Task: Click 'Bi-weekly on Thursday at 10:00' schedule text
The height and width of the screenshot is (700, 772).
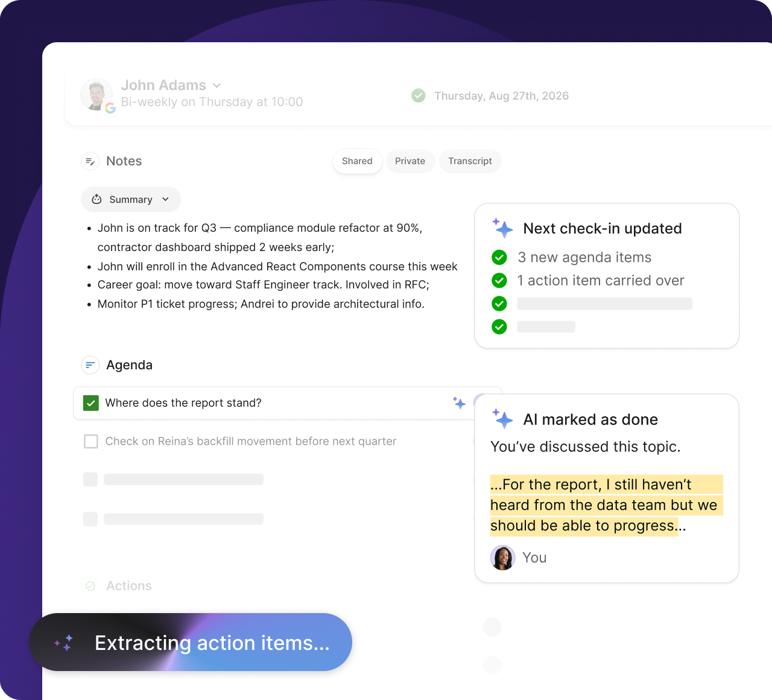Action: click(212, 102)
